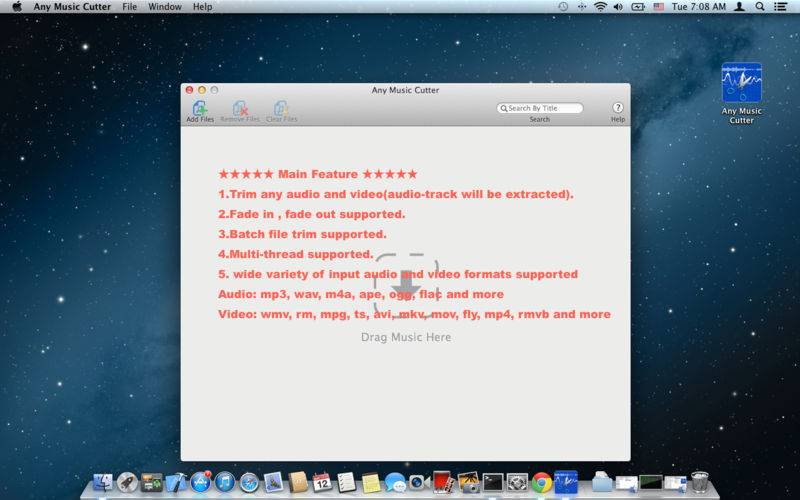Open Safari compass icon in Dock
This screenshot has width=800, height=500.
(249, 482)
